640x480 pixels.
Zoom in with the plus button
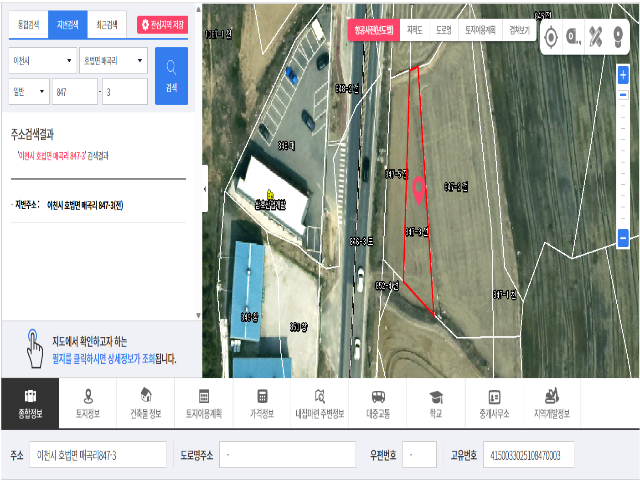pyautogui.click(x=623, y=76)
